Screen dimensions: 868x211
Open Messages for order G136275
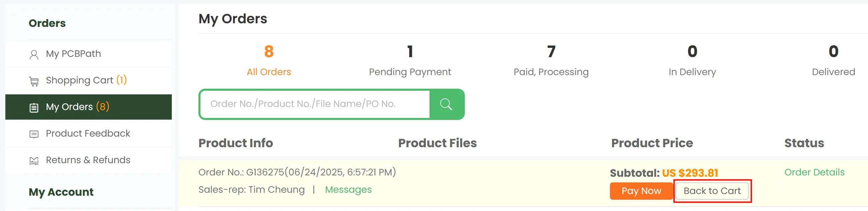click(x=348, y=190)
